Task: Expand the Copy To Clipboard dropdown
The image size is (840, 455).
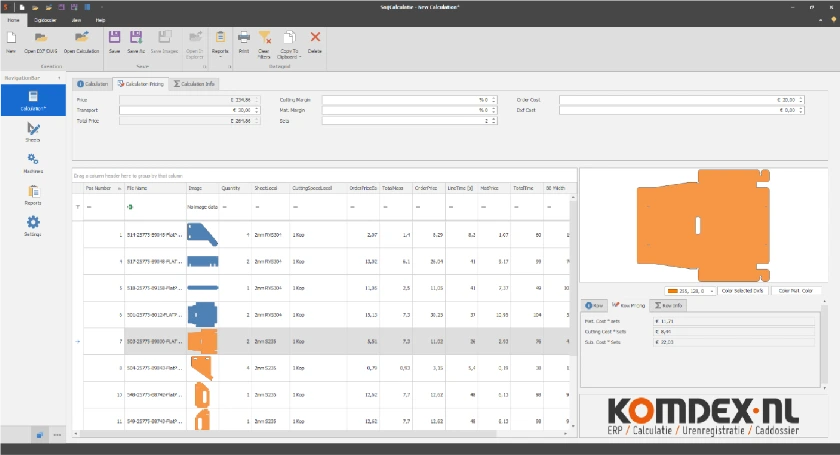Action: point(290,52)
